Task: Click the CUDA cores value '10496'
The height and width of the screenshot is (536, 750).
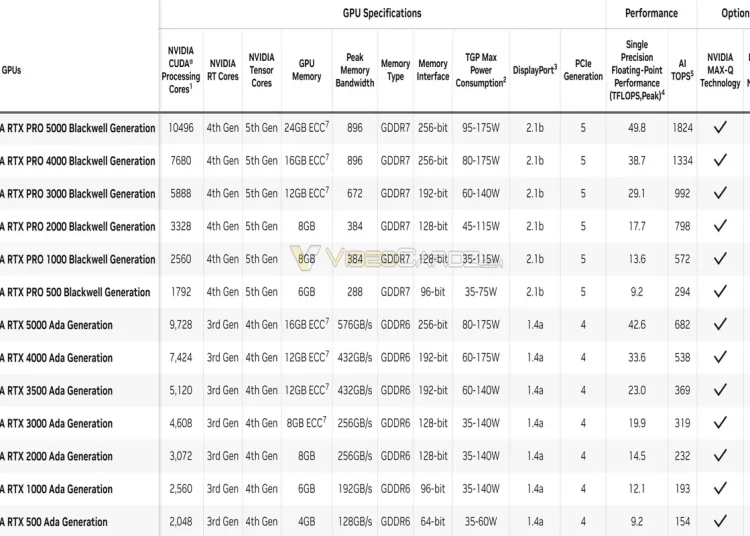Action: pyautogui.click(x=181, y=128)
